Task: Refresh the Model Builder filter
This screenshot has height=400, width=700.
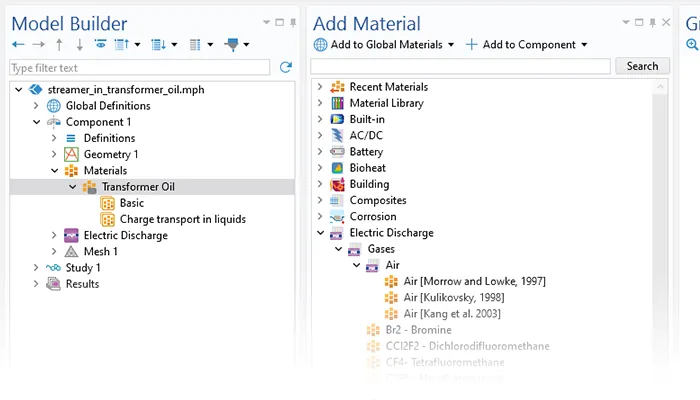Action: [x=285, y=67]
